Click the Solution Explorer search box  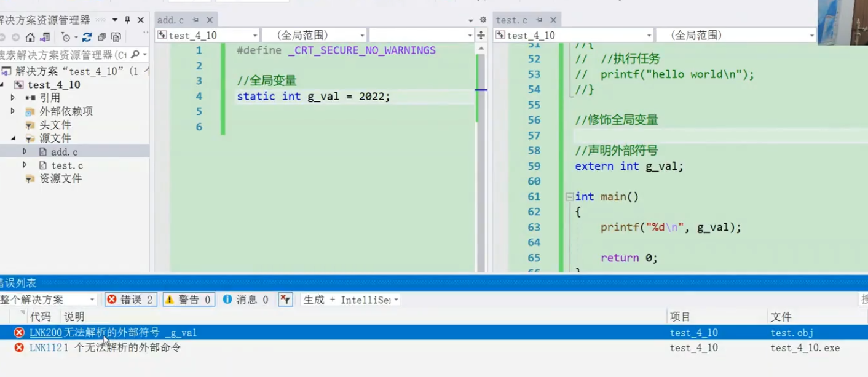coord(65,55)
